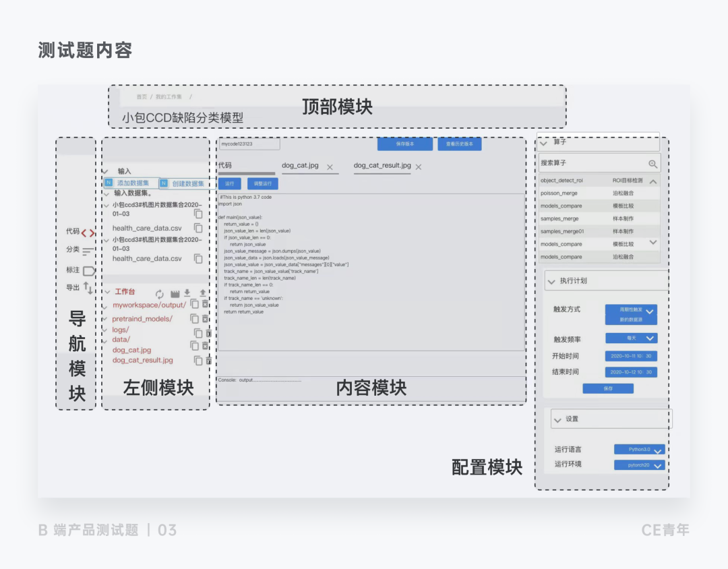Viewport: 728px width, 569px height.
Task: Click the mycode123123 name input field
Action: [249, 144]
